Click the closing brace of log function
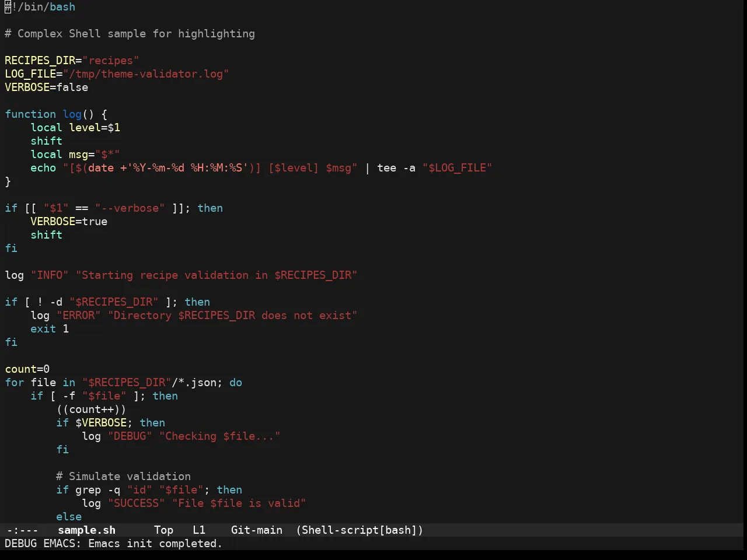The height and width of the screenshot is (560, 747). 8,181
